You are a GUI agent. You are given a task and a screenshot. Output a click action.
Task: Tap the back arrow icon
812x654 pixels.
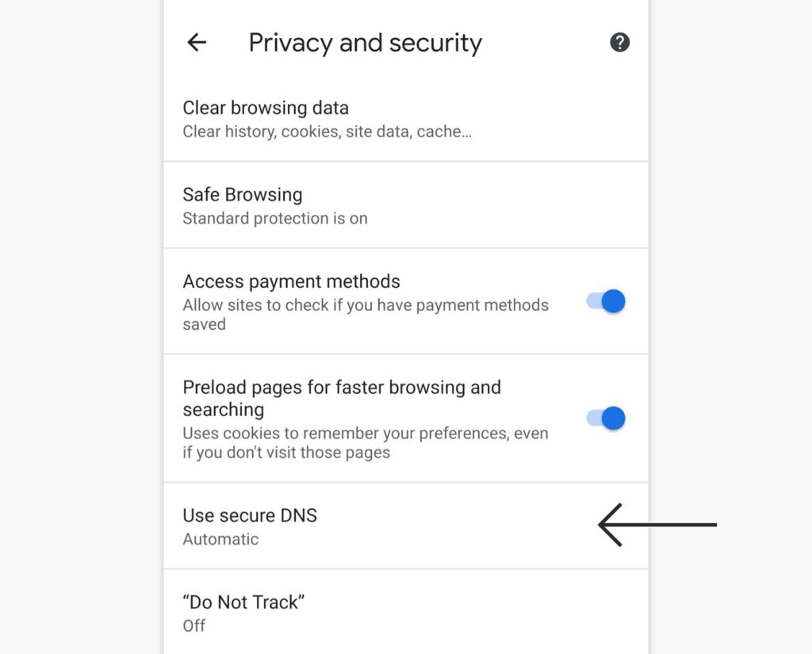[x=196, y=43]
